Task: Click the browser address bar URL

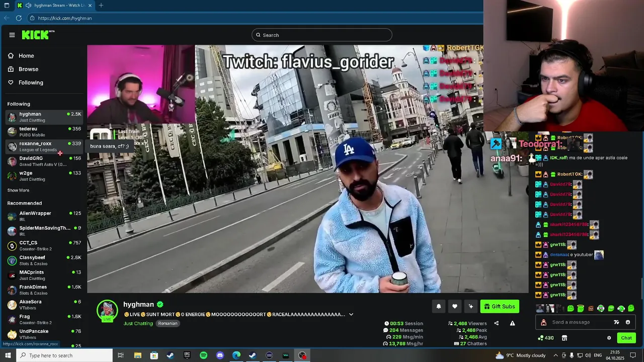Action: [65, 18]
